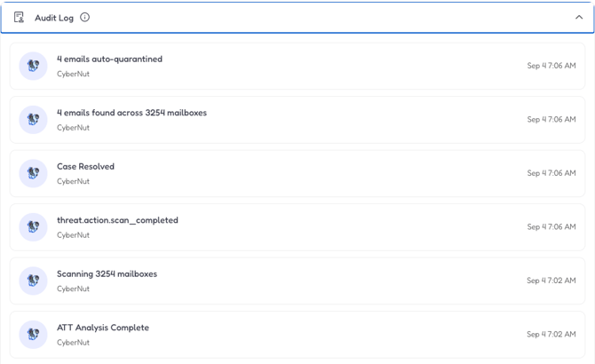The width and height of the screenshot is (595, 364).
Task: Click 'CyberNut' under 'Scanning 3254 mailboxes'
Action: pyautogui.click(x=73, y=289)
